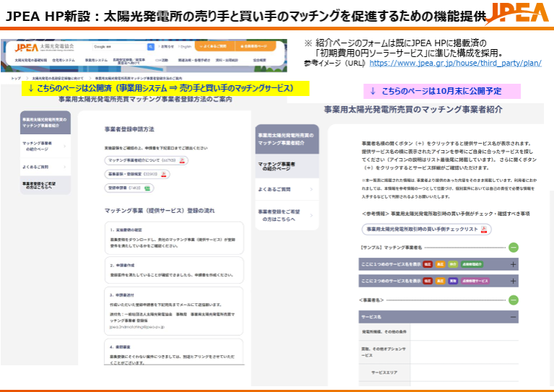The height and width of the screenshot is (392, 554).
Task: Collapse the 【サンプル】マッチング事業者名 green minus button
Action: coord(514,247)
